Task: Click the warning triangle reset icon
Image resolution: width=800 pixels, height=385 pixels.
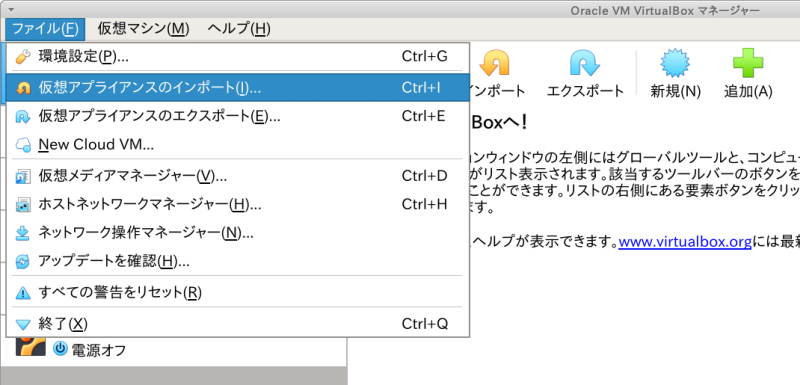Action: coord(23,293)
